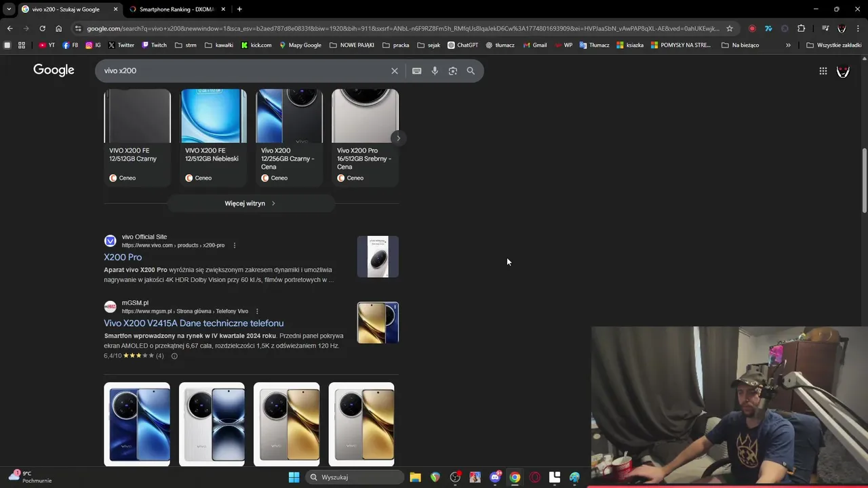
Task: Open Vivo X200 12/256GB Czarny card
Action: pyautogui.click(x=289, y=138)
